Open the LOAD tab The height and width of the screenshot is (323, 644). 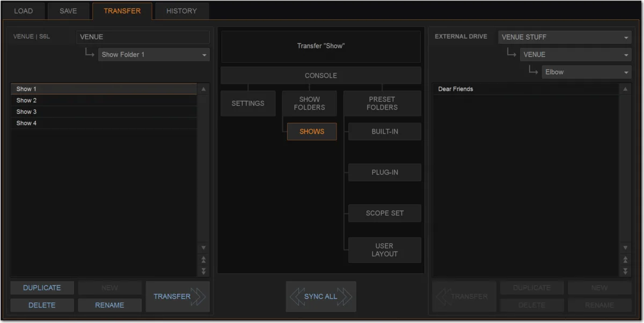24,11
